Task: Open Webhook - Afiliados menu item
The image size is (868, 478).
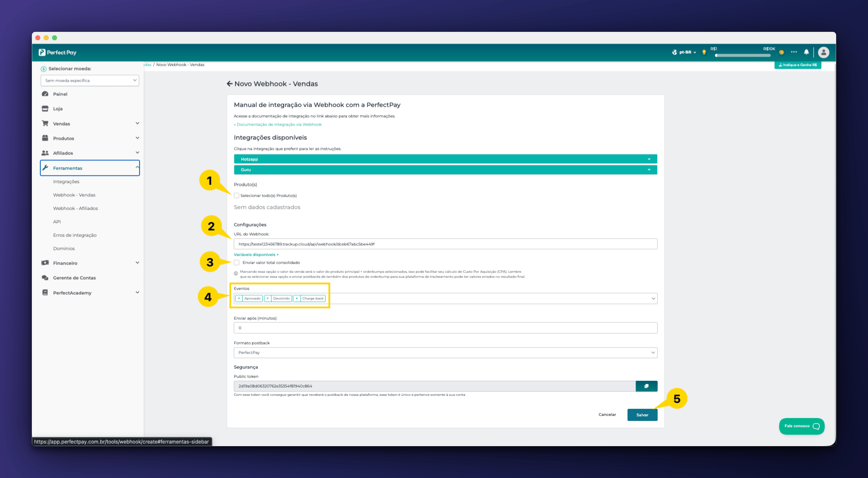Action: 75,208
